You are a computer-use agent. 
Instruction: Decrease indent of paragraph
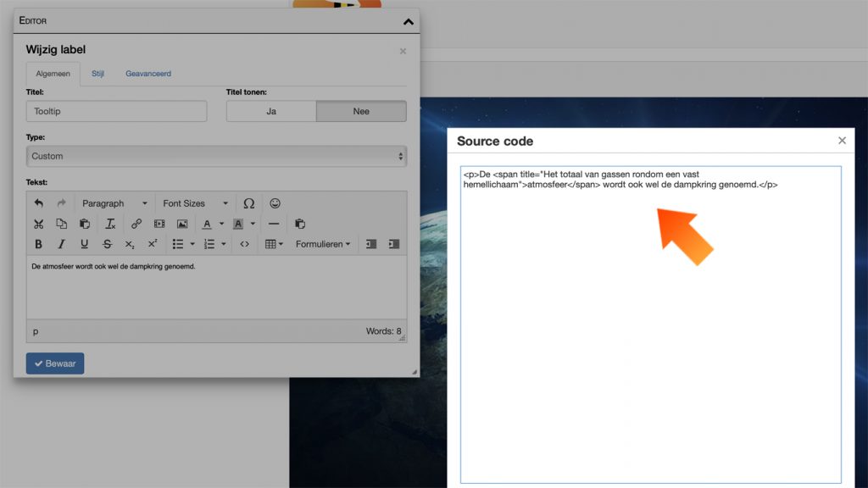click(x=371, y=244)
